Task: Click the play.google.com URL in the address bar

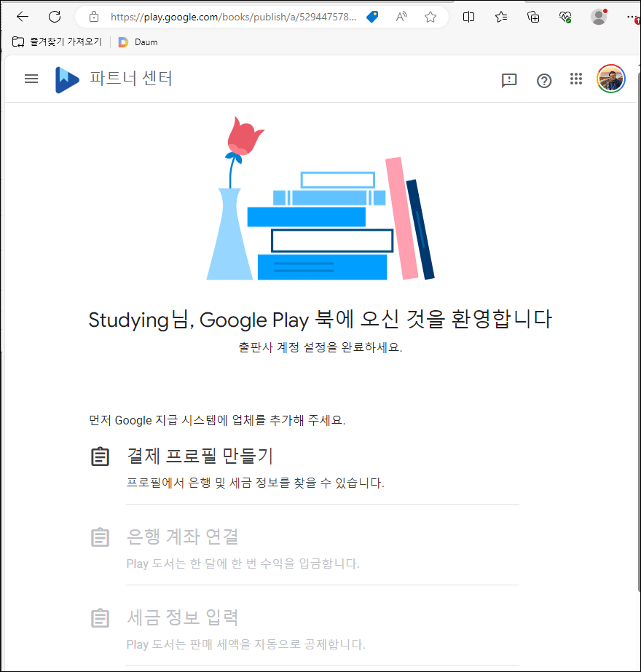Action: [x=233, y=17]
